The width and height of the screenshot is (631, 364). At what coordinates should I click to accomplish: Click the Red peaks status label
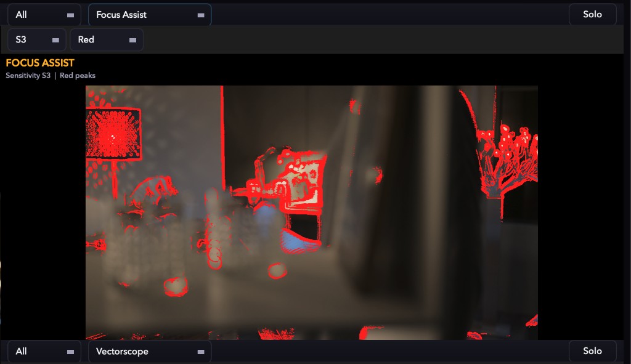[x=77, y=76]
